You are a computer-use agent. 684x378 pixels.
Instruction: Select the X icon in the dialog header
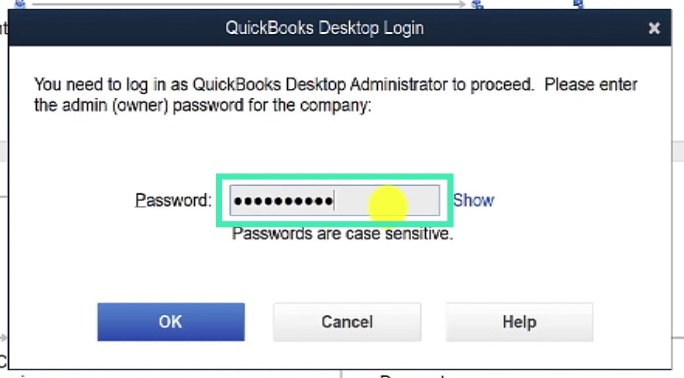(x=654, y=28)
